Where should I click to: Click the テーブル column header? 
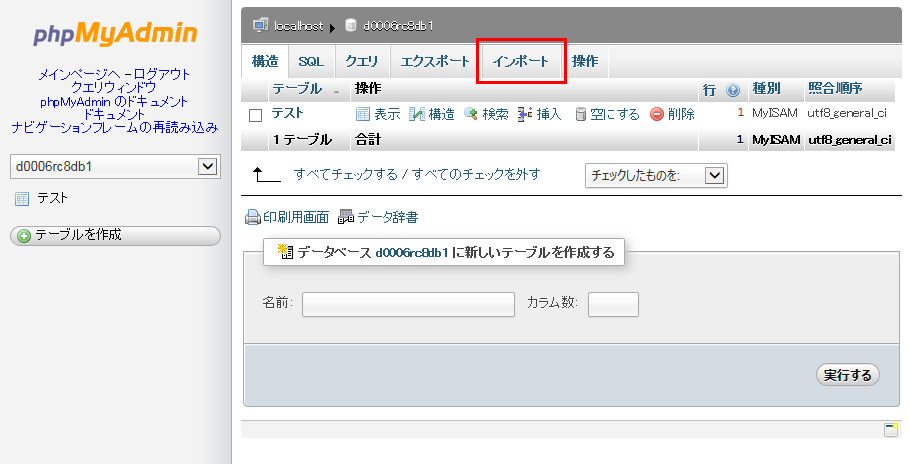coord(297,89)
